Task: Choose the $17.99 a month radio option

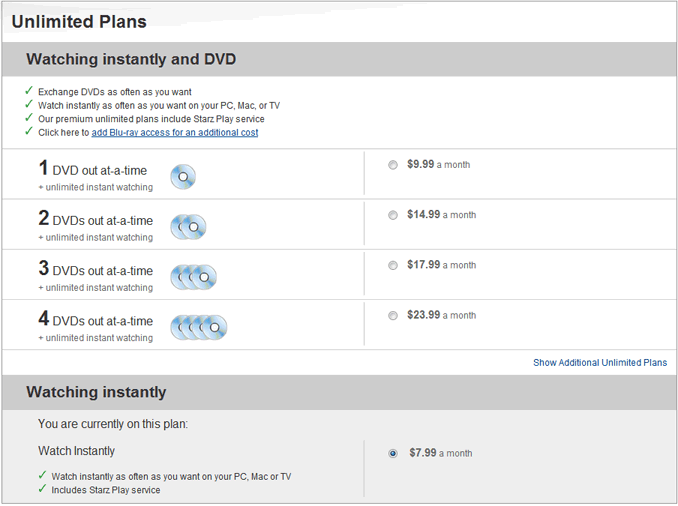Action: (x=393, y=265)
